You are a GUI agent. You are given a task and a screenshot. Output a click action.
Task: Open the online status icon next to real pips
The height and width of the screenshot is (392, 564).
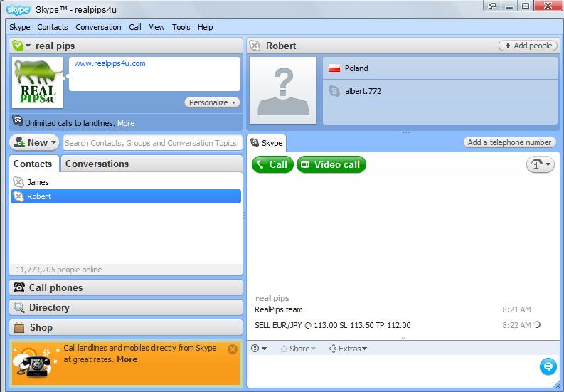pyautogui.click(x=17, y=46)
